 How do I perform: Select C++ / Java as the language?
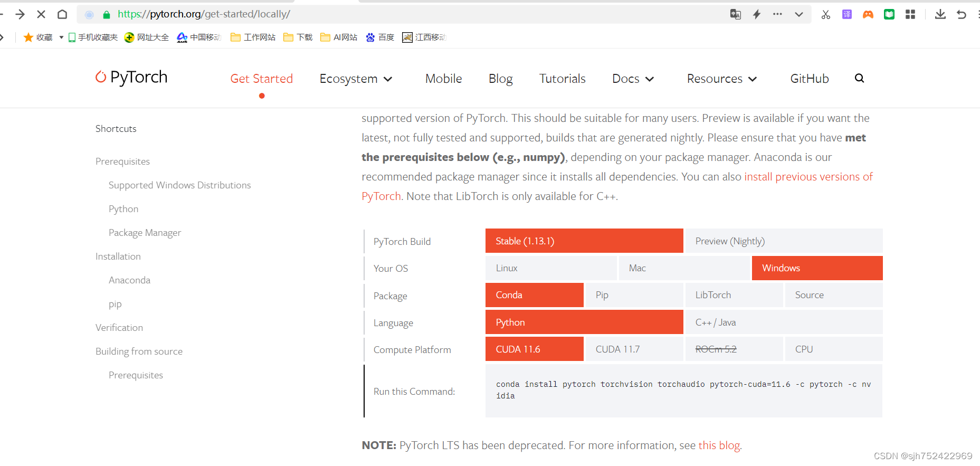(784, 322)
